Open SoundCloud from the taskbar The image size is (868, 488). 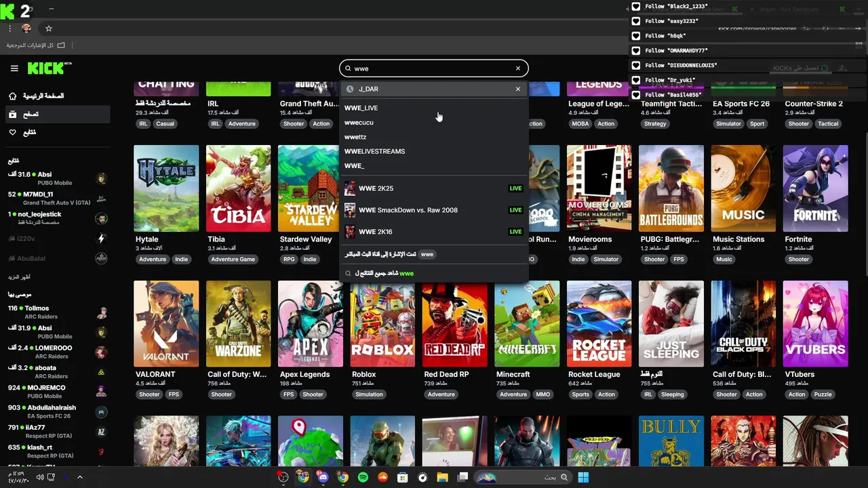382,477
